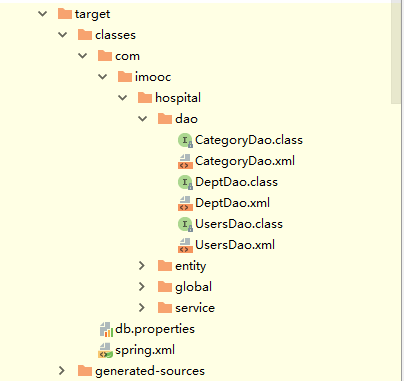Select the service folder label

[195, 308]
